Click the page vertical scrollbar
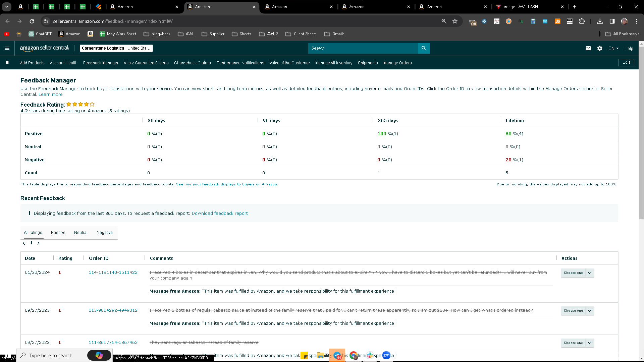 641,132
